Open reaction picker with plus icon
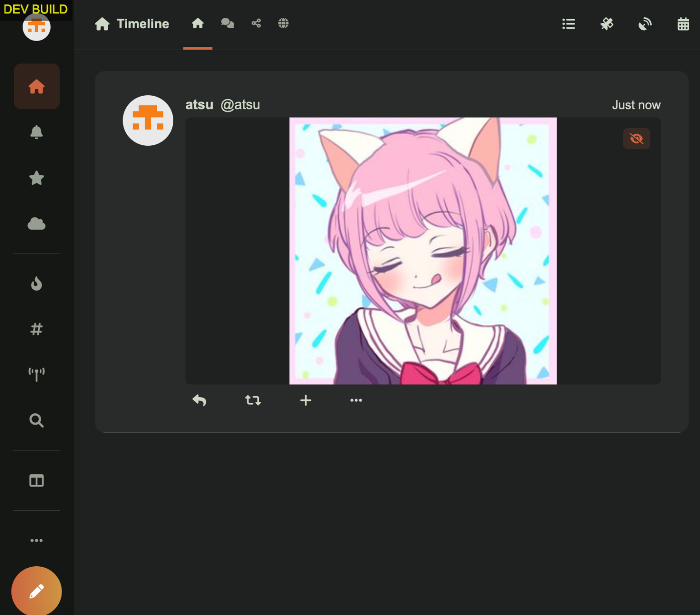This screenshot has width=700, height=615. click(306, 400)
